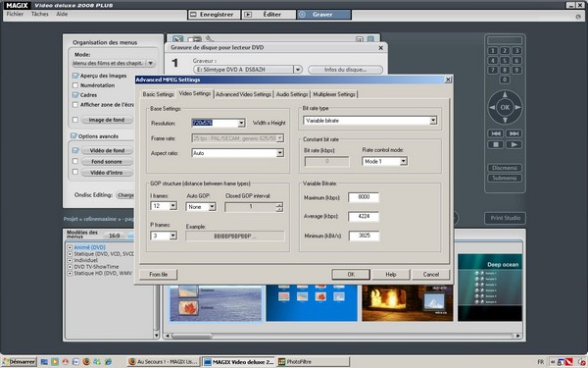The width and height of the screenshot is (588, 368).
Task: Click the remote's play button
Action: 514,144
